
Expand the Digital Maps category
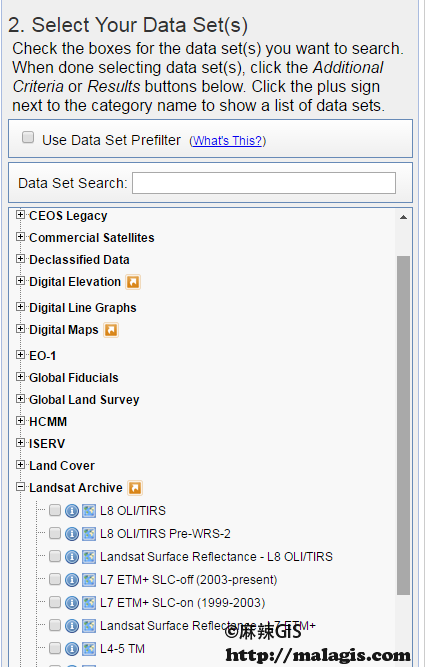tap(20, 329)
